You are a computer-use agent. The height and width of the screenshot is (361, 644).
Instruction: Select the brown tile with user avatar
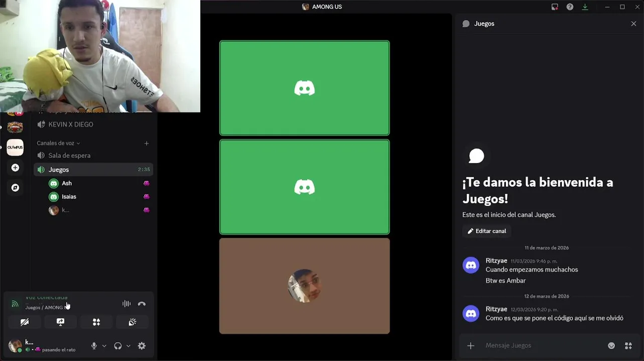(304, 286)
